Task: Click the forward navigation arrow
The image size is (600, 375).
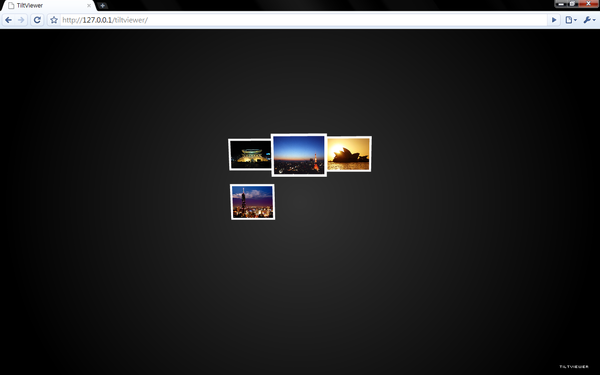Action: pyautogui.click(x=21, y=20)
